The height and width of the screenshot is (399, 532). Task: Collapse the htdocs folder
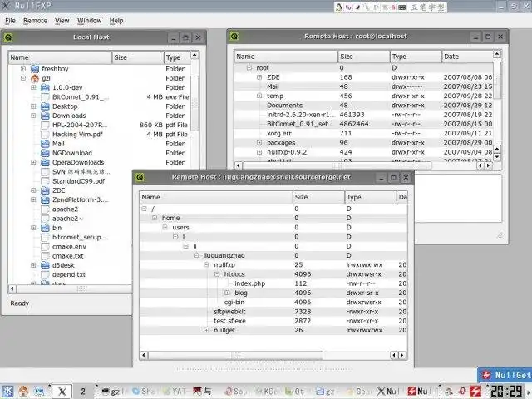(217, 273)
